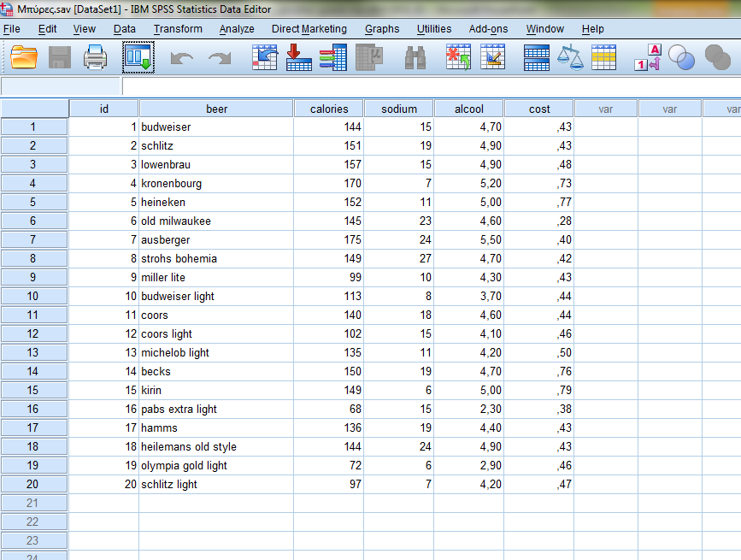Select the calories column header
The image size is (741, 560).
point(329,109)
